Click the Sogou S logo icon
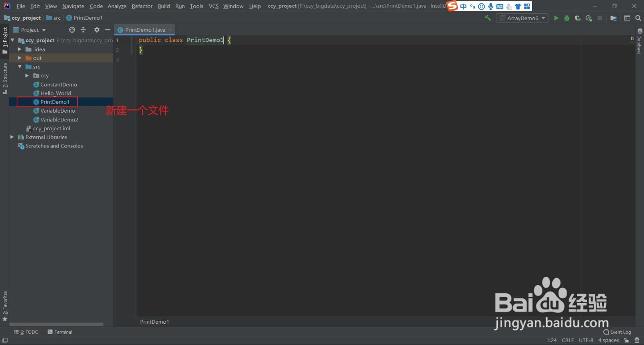The image size is (644, 345). 452,6
